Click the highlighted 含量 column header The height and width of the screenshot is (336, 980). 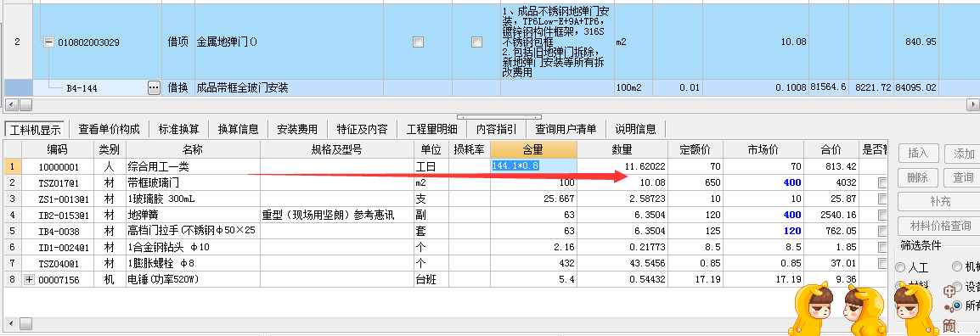(x=533, y=150)
